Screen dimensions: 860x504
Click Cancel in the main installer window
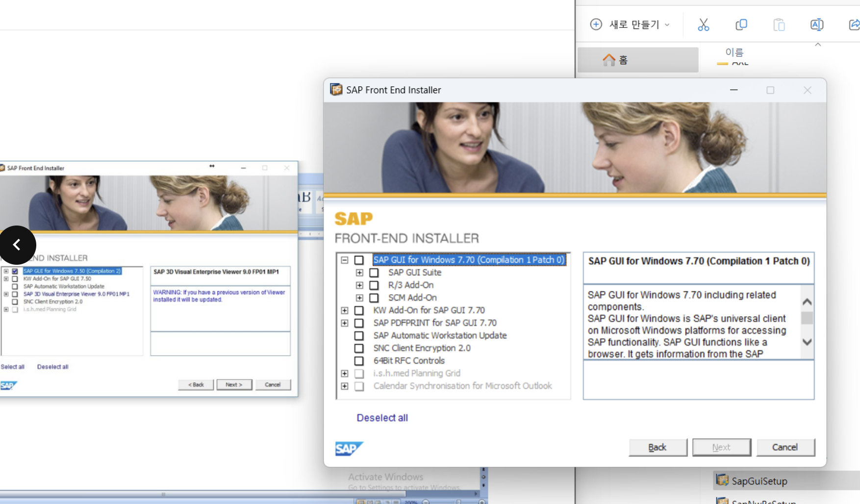click(x=785, y=447)
